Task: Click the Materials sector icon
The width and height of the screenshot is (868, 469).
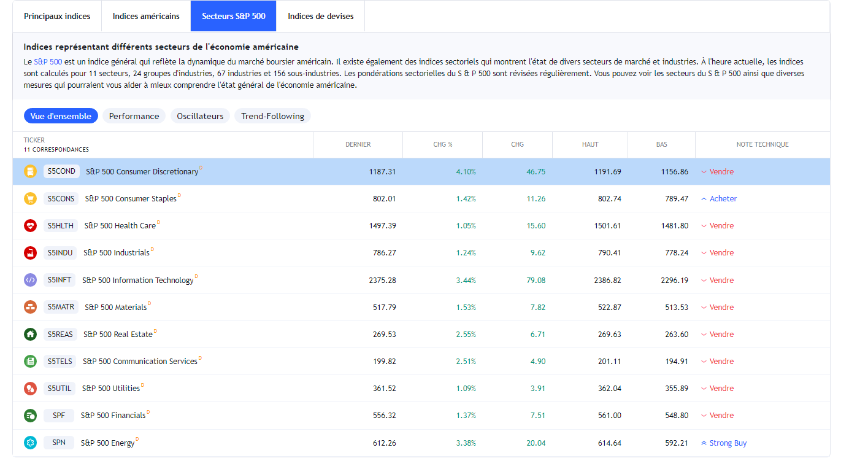Action: [x=30, y=307]
